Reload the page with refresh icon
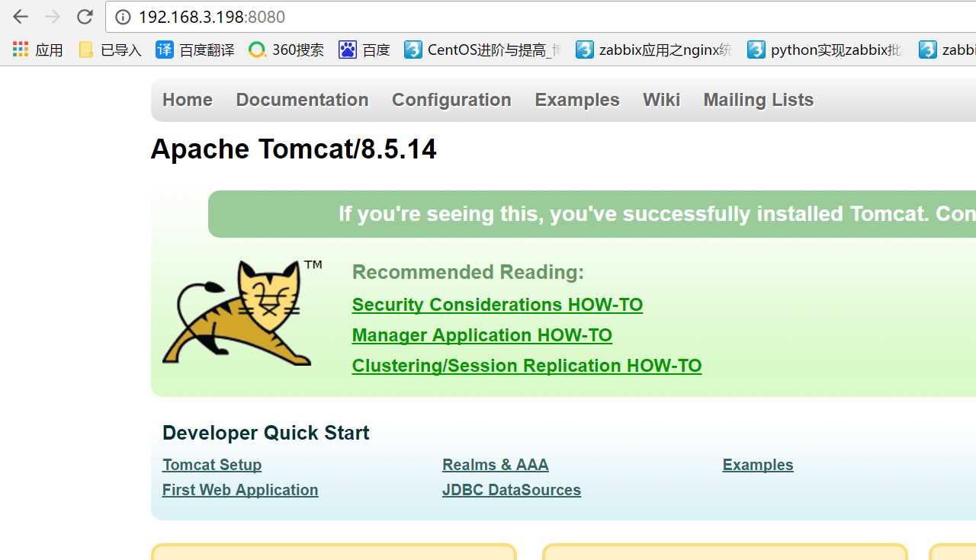 coord(85,17)
